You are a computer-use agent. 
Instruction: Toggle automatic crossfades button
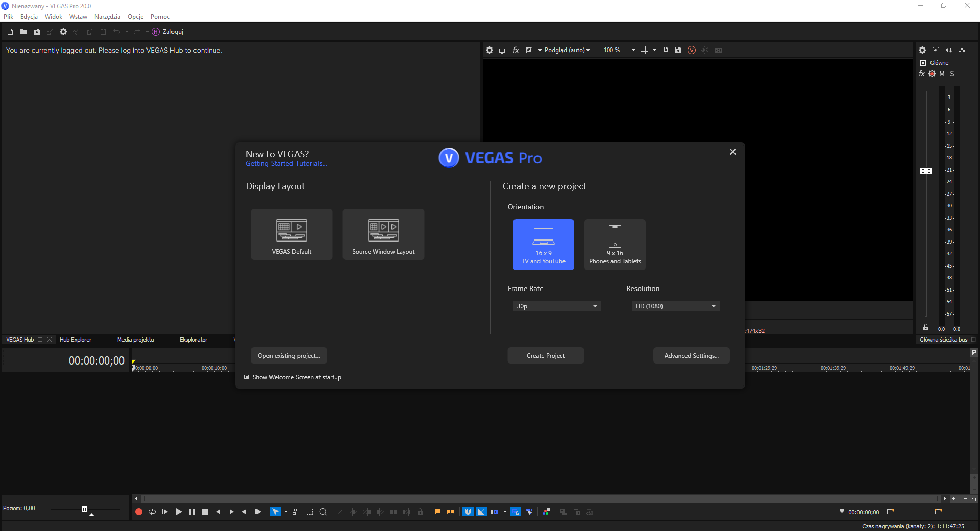pyautogui.click(x=481, y=512)
